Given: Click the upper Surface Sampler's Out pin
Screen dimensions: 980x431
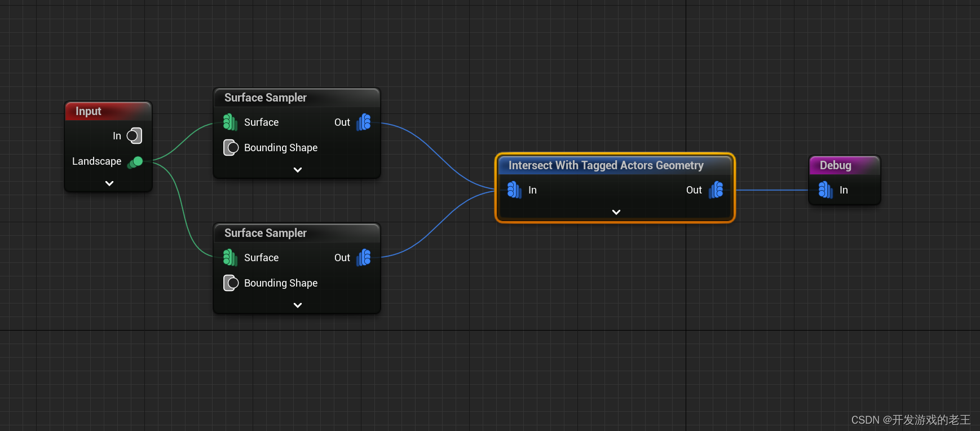Looking at the screenshot, I should point(364,122).
